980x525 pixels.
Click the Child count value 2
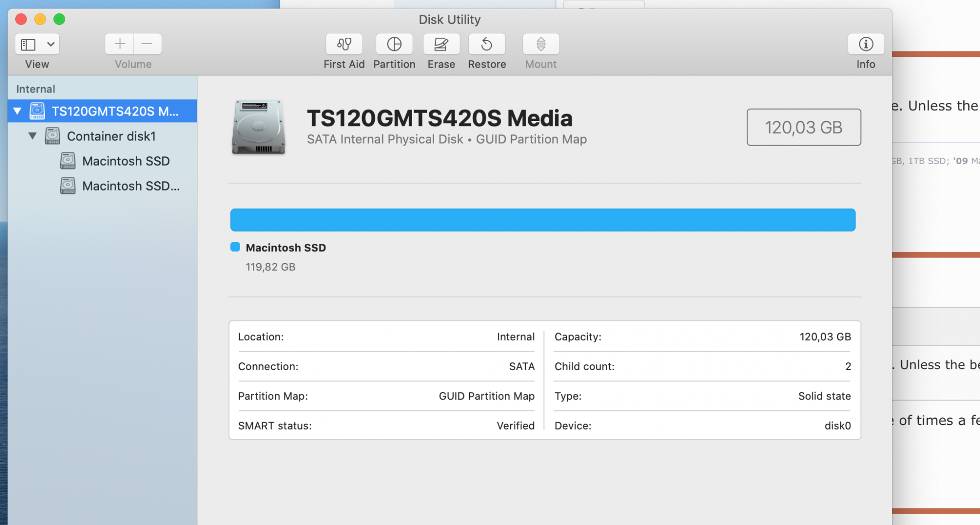tap(848, 366)
